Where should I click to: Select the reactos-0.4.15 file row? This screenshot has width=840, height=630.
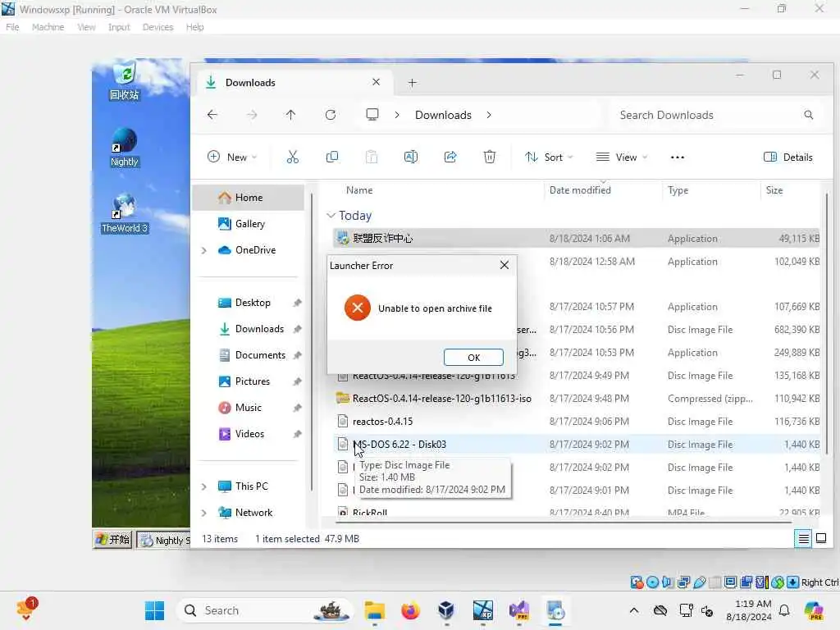[576, 422]
